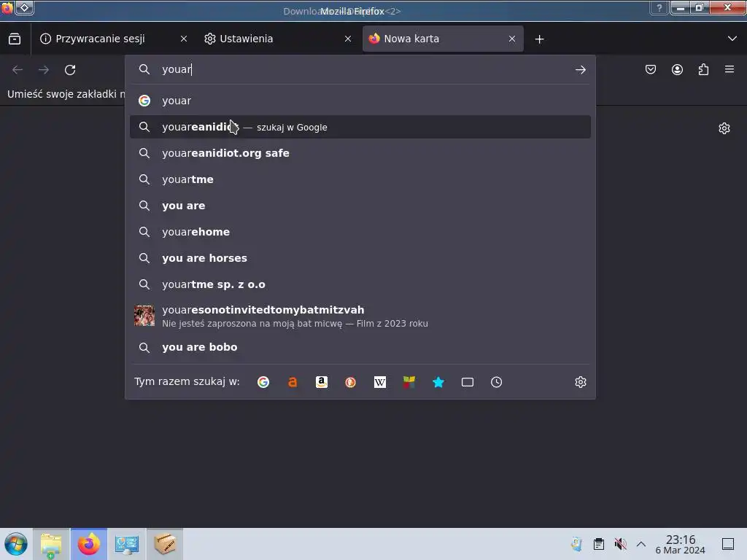This screenshot has width=747, height=560.
Task: Search in bookmarks star icon
Action: coord(438,382)
